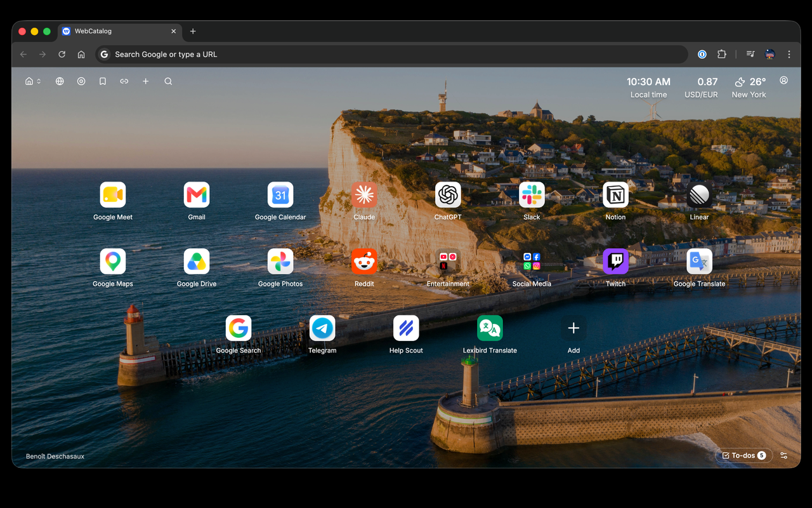Screen dimensions: 812x508
Task: Open the customize settings sliders icon
Action: tap(784, 455)
